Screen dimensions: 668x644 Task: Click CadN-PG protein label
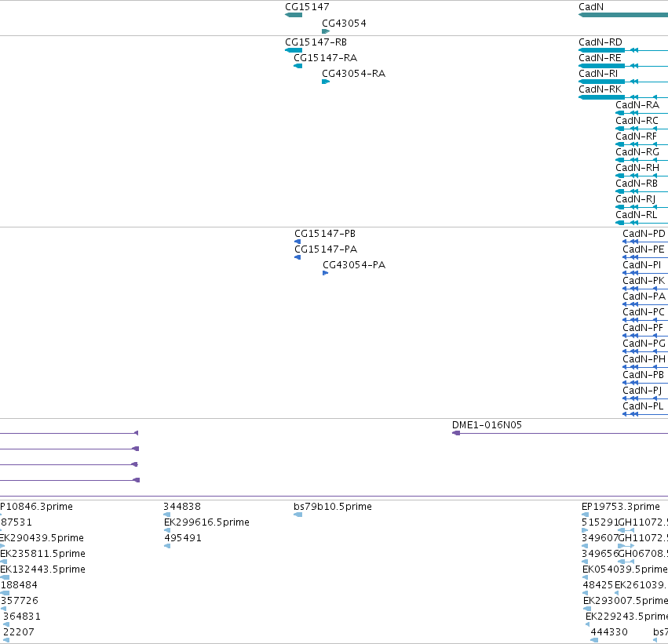(x=644, y=344)
